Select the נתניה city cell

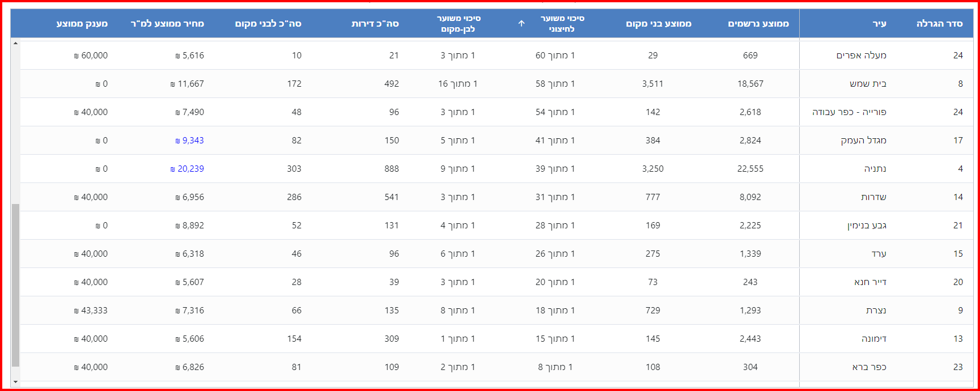(875, 169)
